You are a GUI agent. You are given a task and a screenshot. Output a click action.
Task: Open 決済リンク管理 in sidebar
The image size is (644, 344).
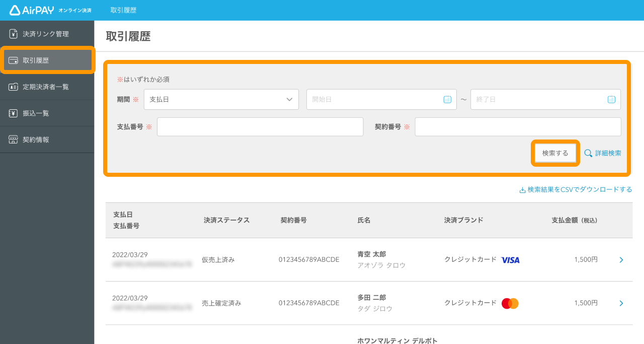pyautogui.click(x=47, y=34)
